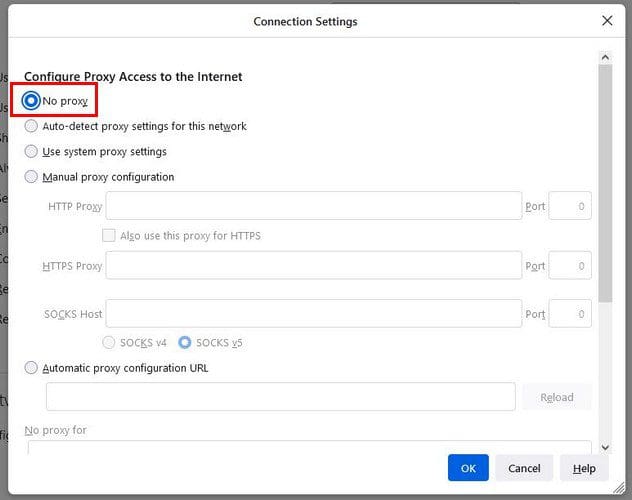Select Manual proxy configuration radio button
This screenshot has height=500, width=632.
point(31,176)
